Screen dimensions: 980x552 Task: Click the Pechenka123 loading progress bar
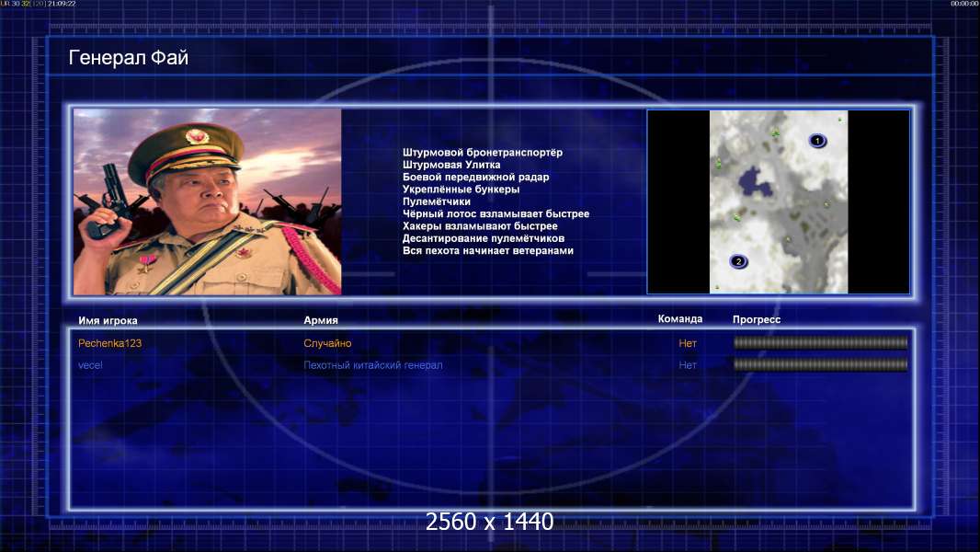point(821,342)
